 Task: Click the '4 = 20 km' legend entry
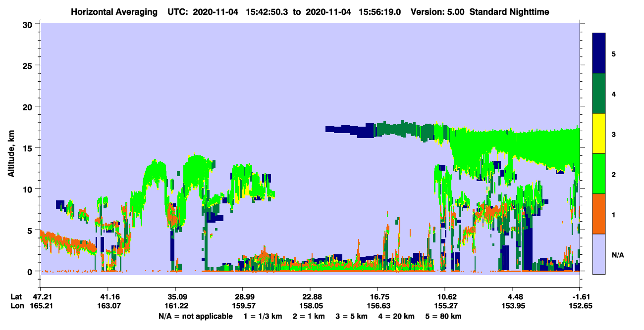click(397, 316)
